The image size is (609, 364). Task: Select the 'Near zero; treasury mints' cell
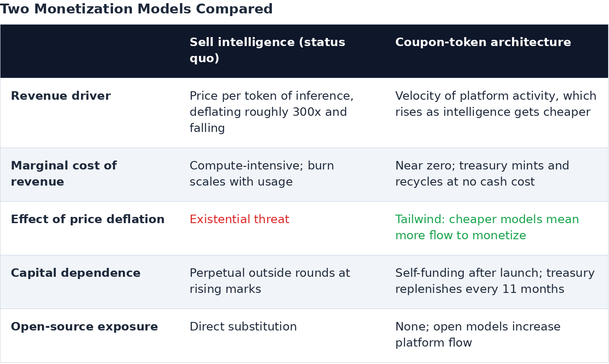(x=496, y=174)
